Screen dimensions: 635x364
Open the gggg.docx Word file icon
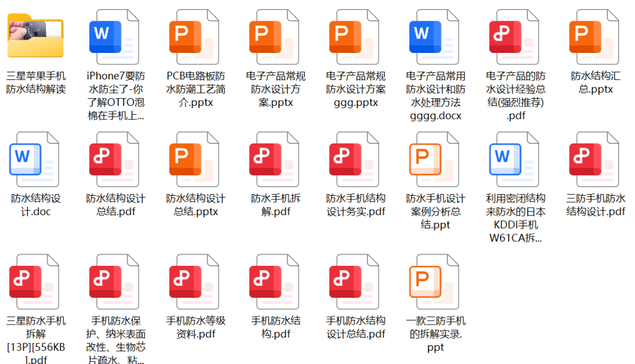click(435, 36)
